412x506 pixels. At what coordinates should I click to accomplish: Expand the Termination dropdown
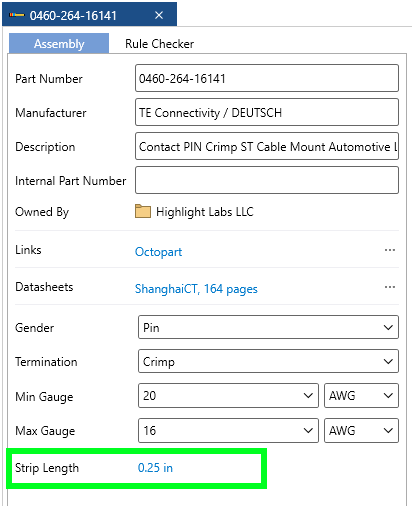point(268,361)
